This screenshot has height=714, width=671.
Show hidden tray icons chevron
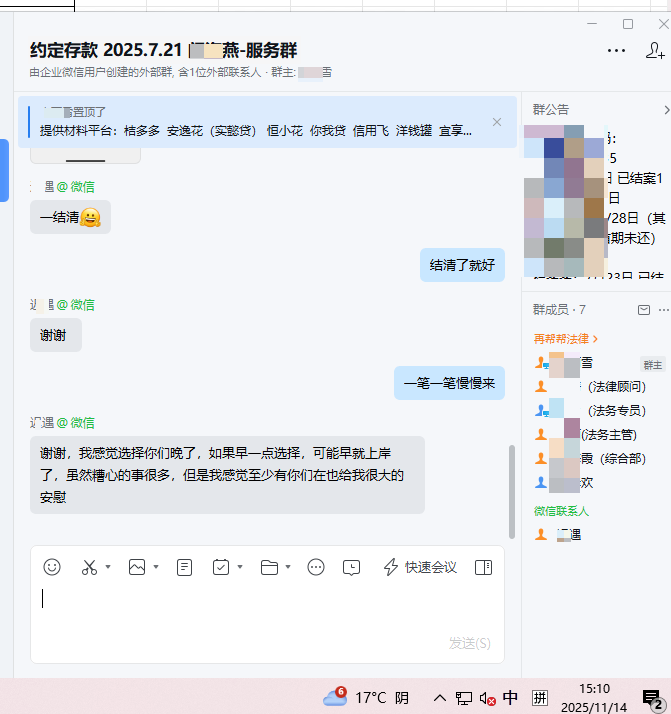[439, 698]
